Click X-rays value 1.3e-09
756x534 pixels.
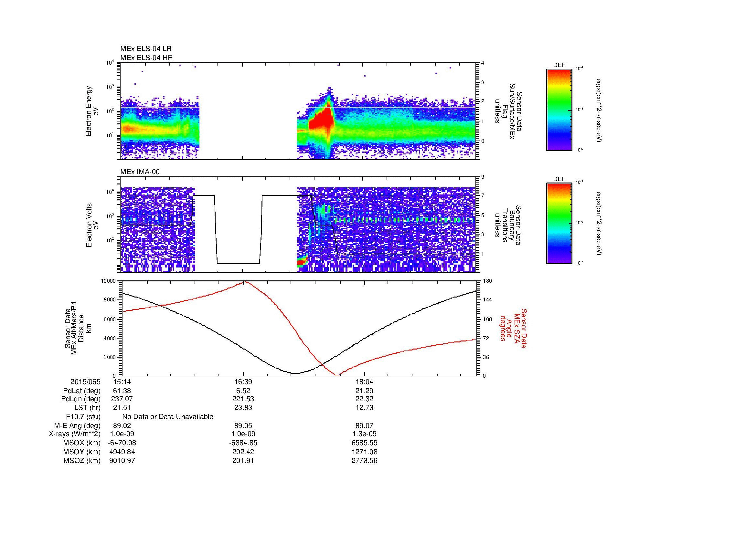(x=365, y=434)
